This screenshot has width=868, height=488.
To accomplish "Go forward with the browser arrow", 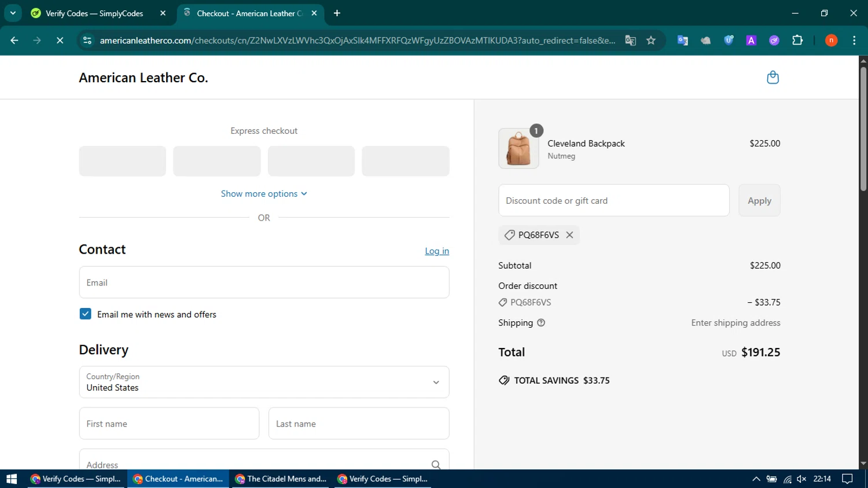I will click(37, 41).
